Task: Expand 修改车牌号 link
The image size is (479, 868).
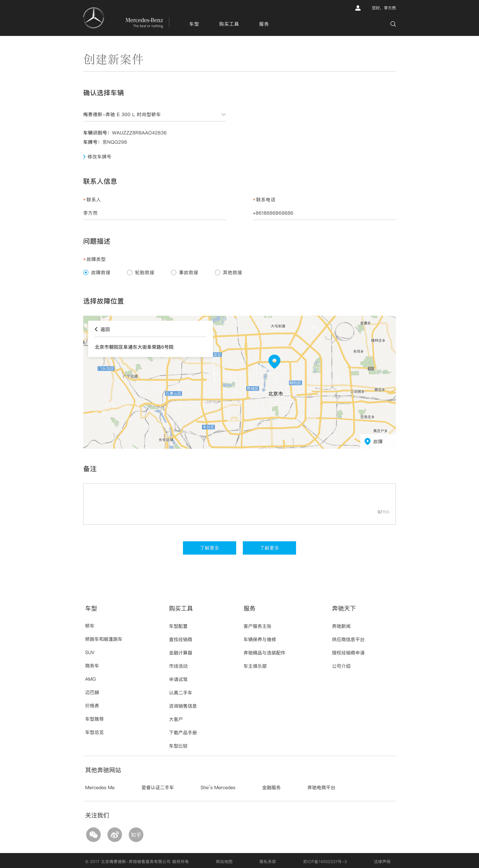Action: [97, 157]
